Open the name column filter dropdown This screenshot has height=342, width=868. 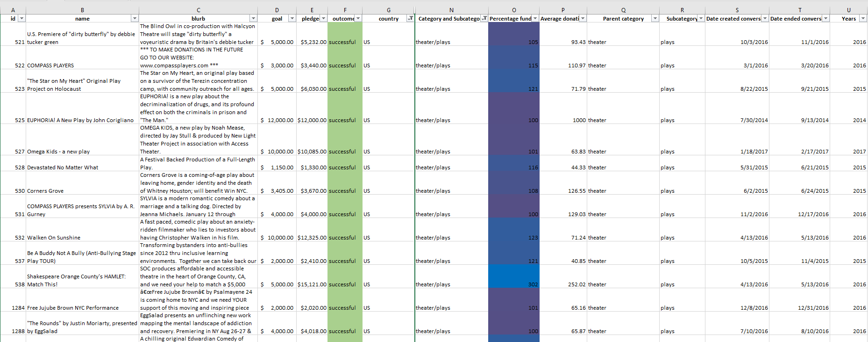pos(135,18)
